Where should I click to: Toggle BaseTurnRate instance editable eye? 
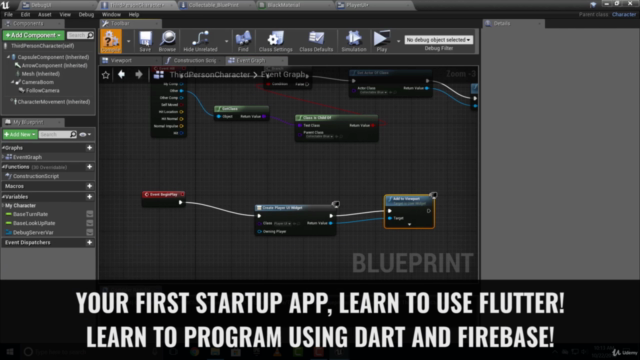[x=90, y=214]
